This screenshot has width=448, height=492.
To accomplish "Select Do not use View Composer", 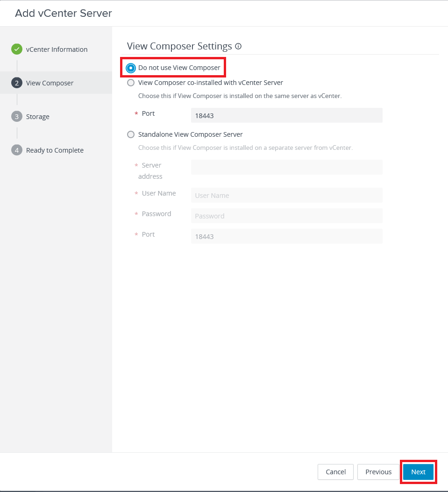I will [131, 68].
